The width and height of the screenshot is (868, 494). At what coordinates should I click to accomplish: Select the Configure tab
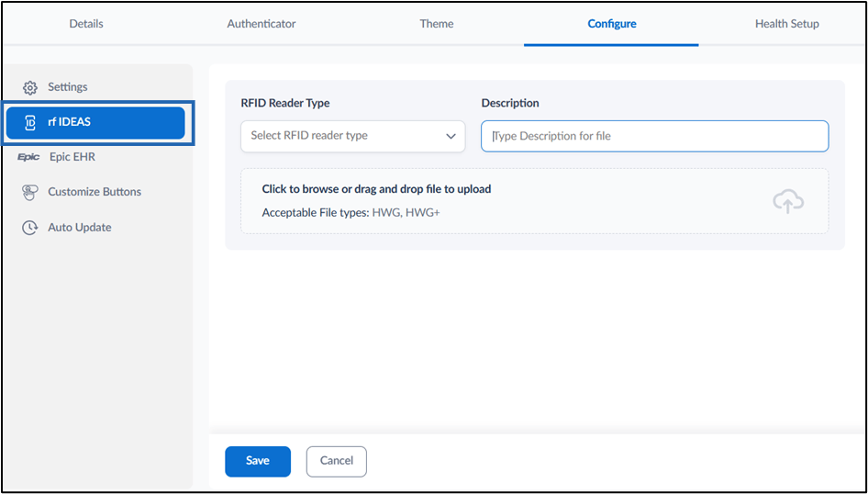tap(612, 24)
